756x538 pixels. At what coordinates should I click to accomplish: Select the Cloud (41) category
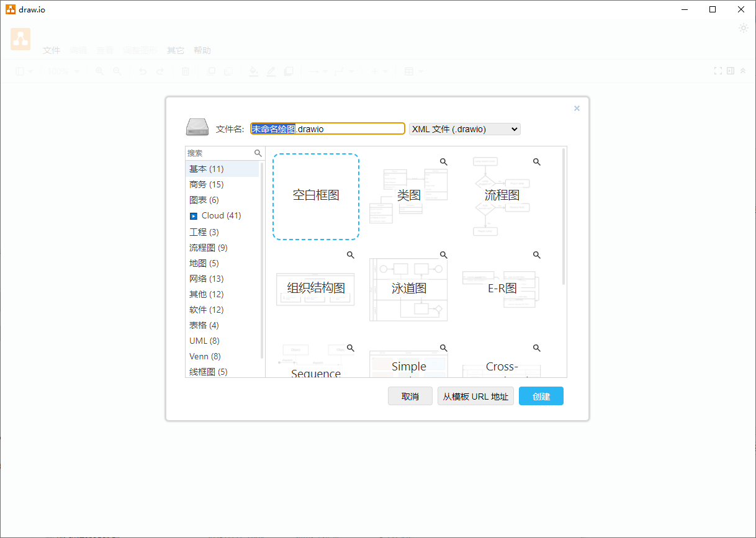point(222,216)
